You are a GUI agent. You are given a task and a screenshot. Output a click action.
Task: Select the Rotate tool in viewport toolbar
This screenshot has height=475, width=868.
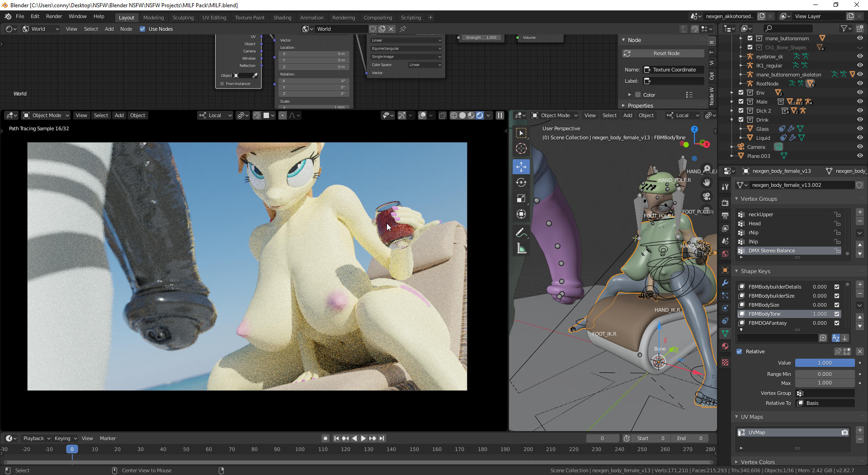(x=521, y=182)
